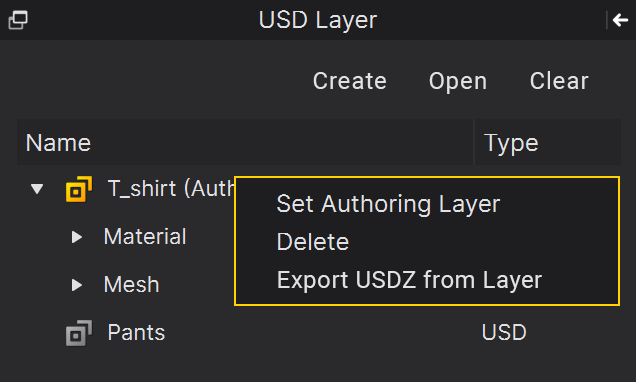
Task: Click the USD type cell of Pants
Action: 504,333
